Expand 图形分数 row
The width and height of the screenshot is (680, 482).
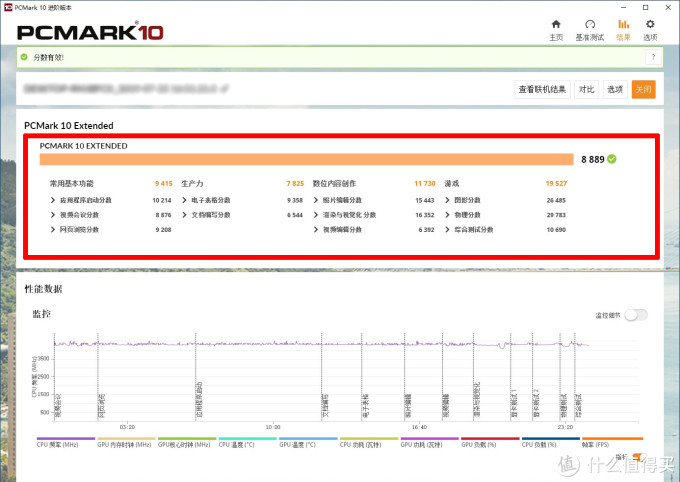tap(447, 200)
